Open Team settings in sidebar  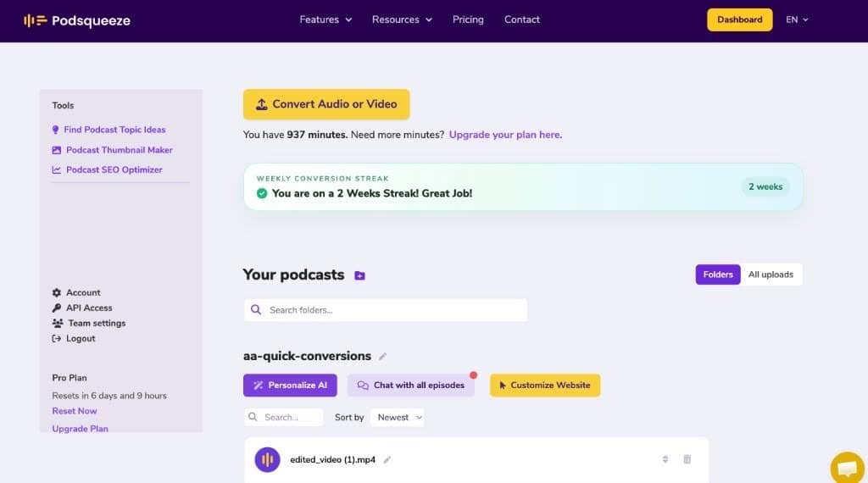88,323
